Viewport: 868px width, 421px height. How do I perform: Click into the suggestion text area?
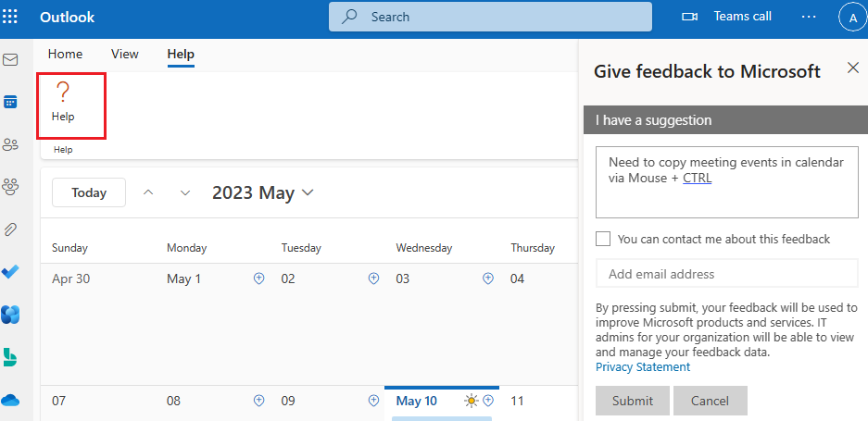pyautogui.click(x=727, y=182)
